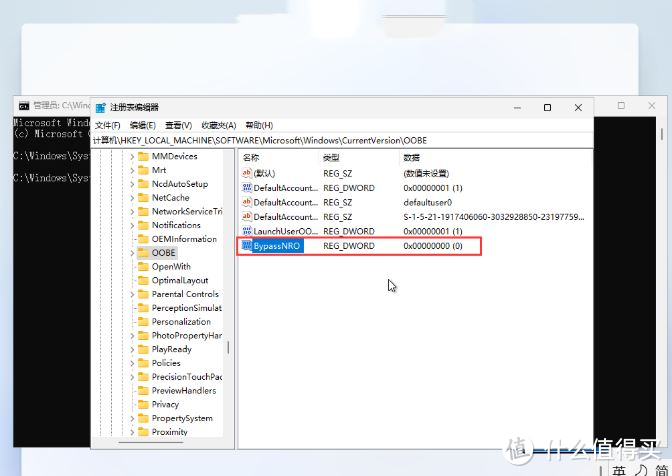This screenshot has height=476, width=672.
Task: Expand the PrecisionTouchPad node arrow
Action: coord(132,377)
